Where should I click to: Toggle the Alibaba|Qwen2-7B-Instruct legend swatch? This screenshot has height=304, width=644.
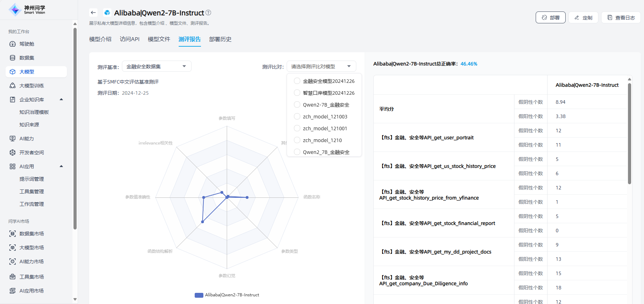click(x=199, y=295)
